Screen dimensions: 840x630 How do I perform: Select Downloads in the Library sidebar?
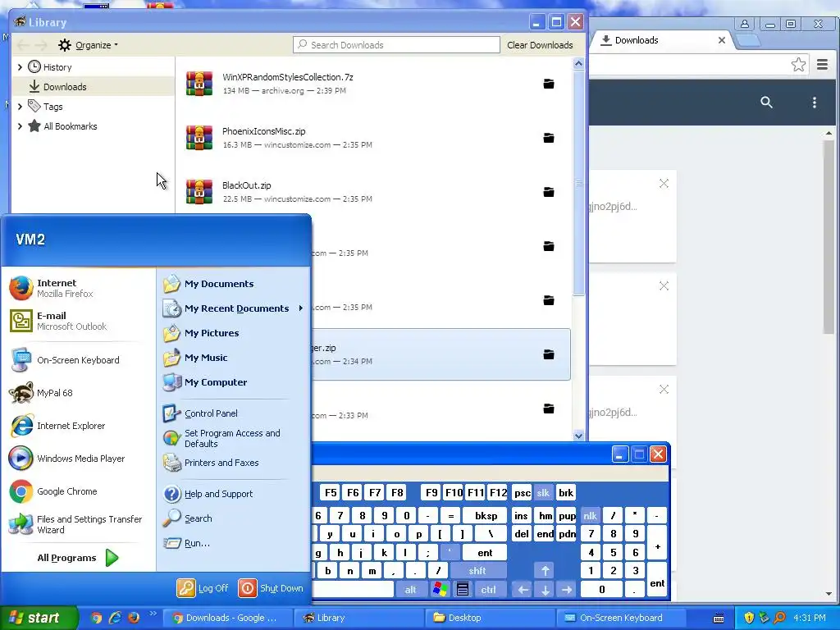click(94, 87)
